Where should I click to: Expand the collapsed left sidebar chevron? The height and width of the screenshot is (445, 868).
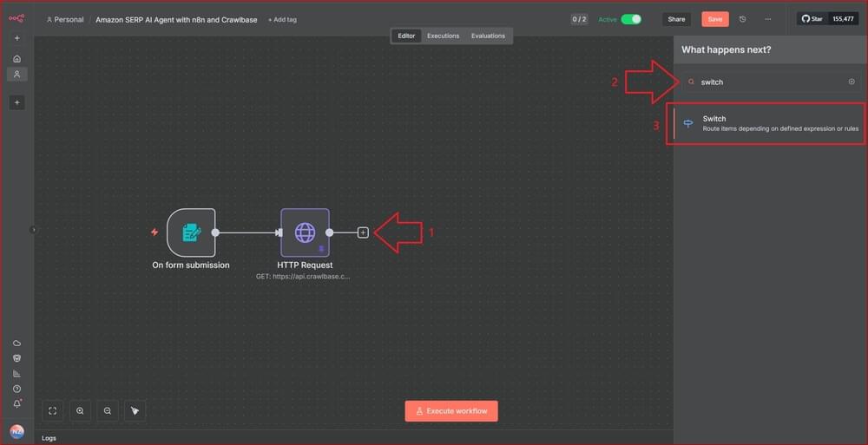point(34,230)
